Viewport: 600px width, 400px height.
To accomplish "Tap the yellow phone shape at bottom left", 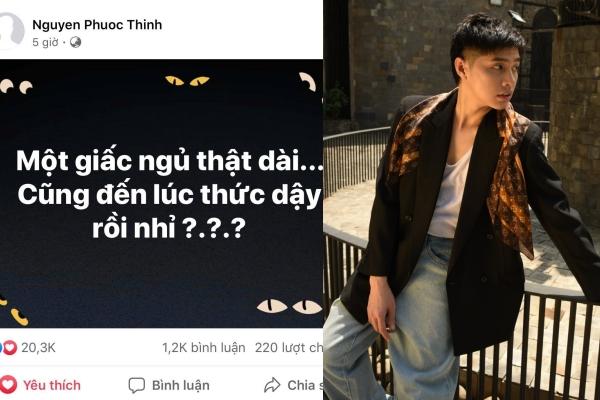I will coord(20,317).
